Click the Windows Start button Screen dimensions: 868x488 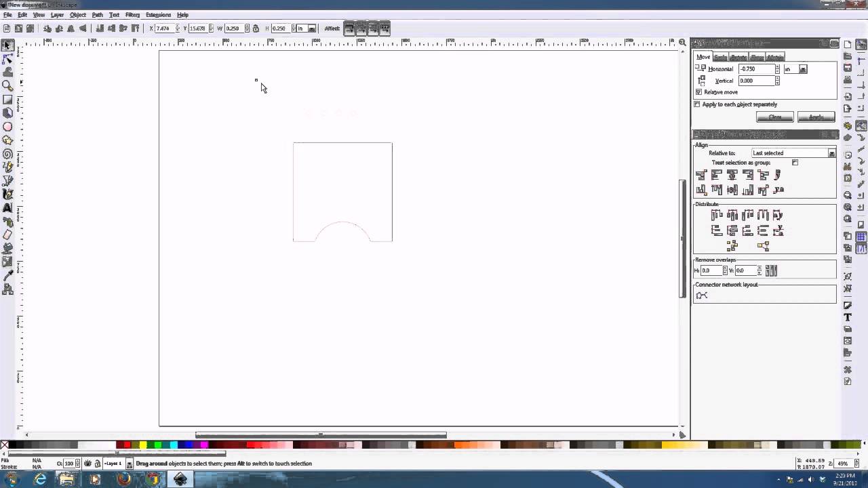(12, 479)
